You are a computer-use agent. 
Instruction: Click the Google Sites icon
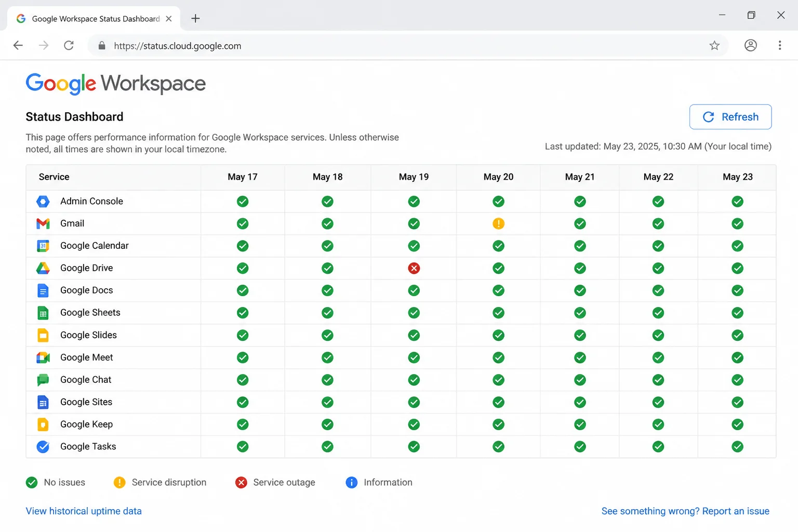43,402
